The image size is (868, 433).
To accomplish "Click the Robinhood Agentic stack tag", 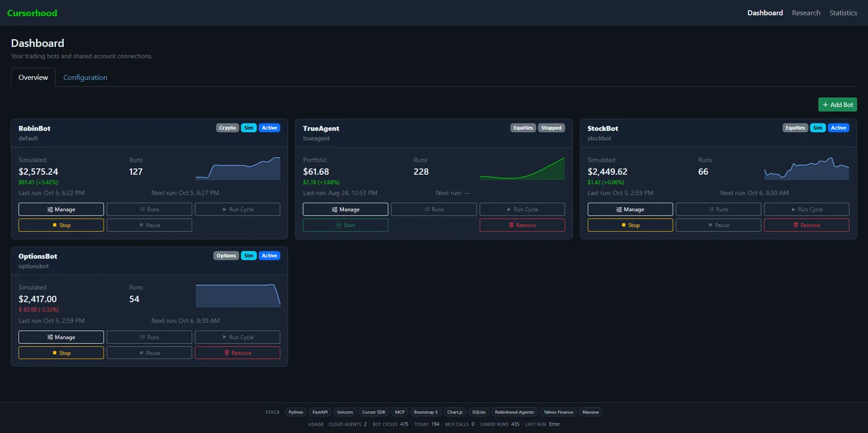I will pos(515,412).
